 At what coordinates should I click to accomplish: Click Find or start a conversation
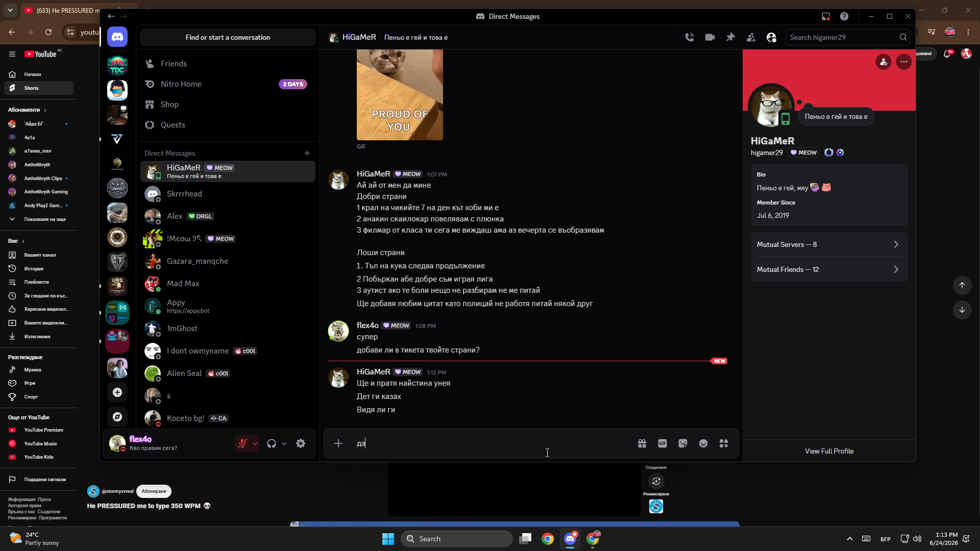pos(228,37)
